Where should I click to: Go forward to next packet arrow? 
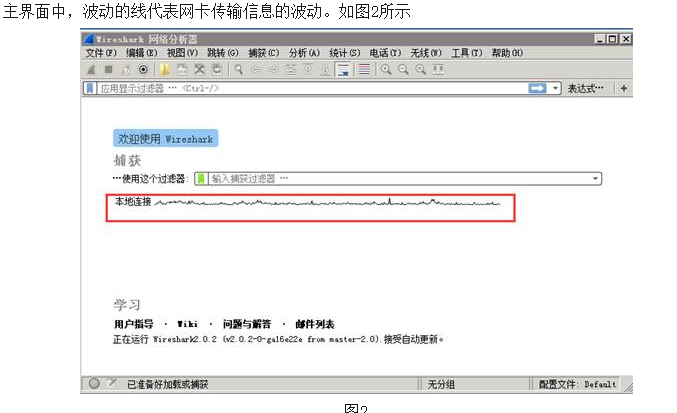click(x=273, y=69)
